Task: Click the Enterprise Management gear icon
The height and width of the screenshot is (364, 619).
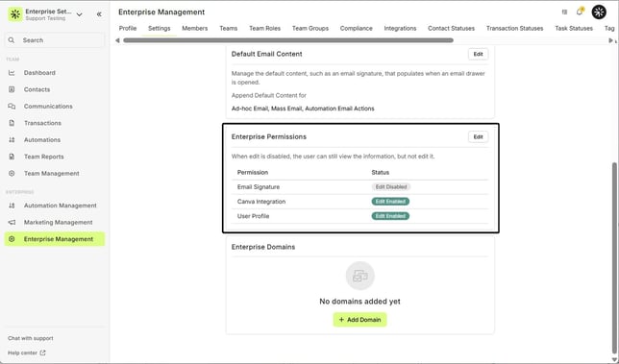Action: (x=12, y=239)
